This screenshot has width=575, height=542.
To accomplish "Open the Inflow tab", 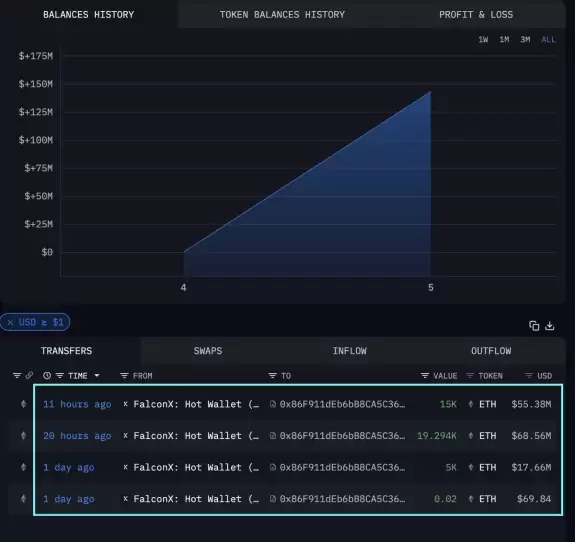I will (349, 351).
